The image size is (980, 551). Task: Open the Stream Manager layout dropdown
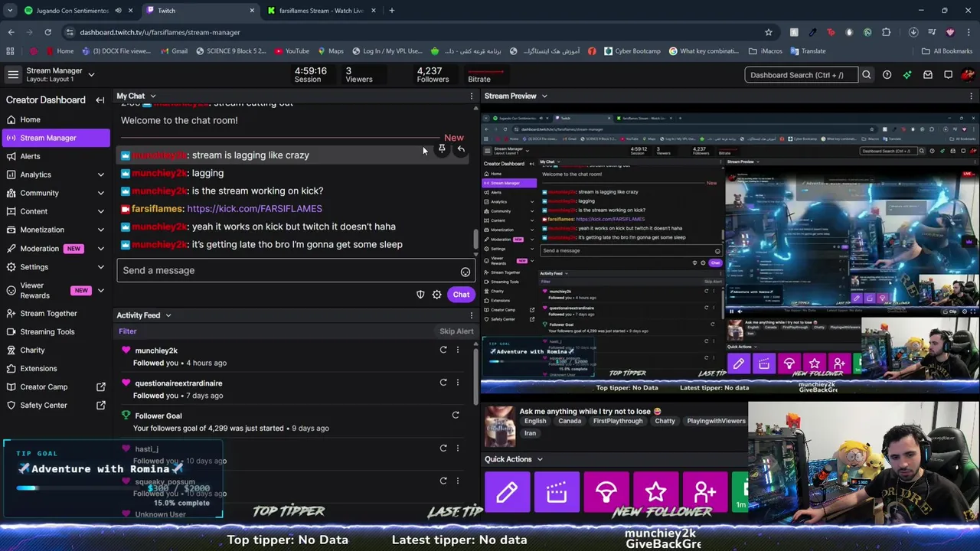coord(91,74)
